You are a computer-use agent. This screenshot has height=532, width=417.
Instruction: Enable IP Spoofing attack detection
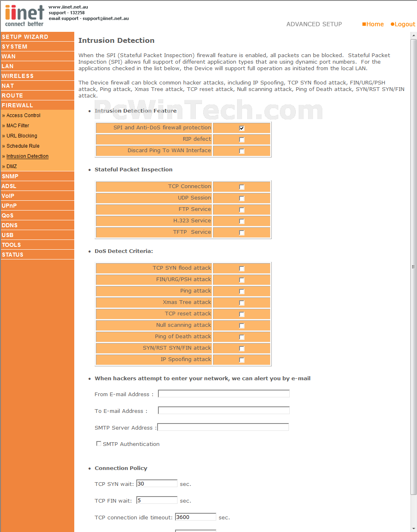point(242,360)
